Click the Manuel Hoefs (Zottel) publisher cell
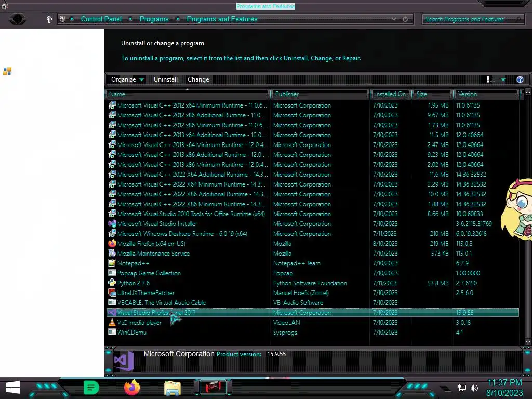Image resolution: width=532 pixels, height=399 pixels. pyautogui.click(x=301, y=293)
